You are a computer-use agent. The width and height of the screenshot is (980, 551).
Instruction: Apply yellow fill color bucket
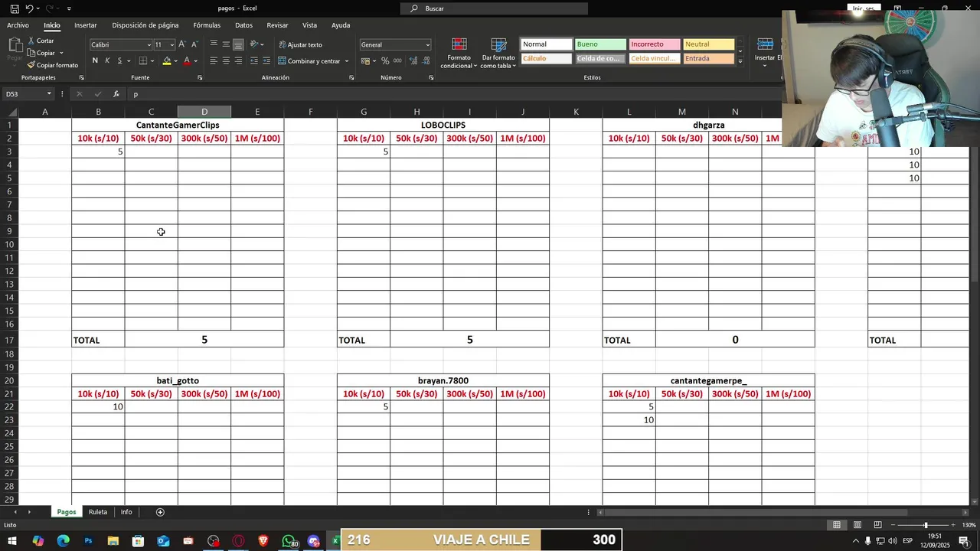tap(167, 60)
